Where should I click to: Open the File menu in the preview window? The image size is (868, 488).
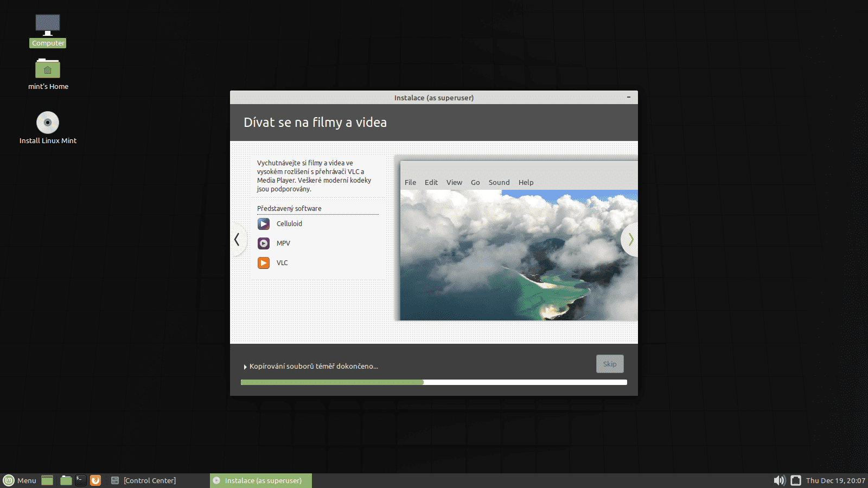tap(410, 182)
